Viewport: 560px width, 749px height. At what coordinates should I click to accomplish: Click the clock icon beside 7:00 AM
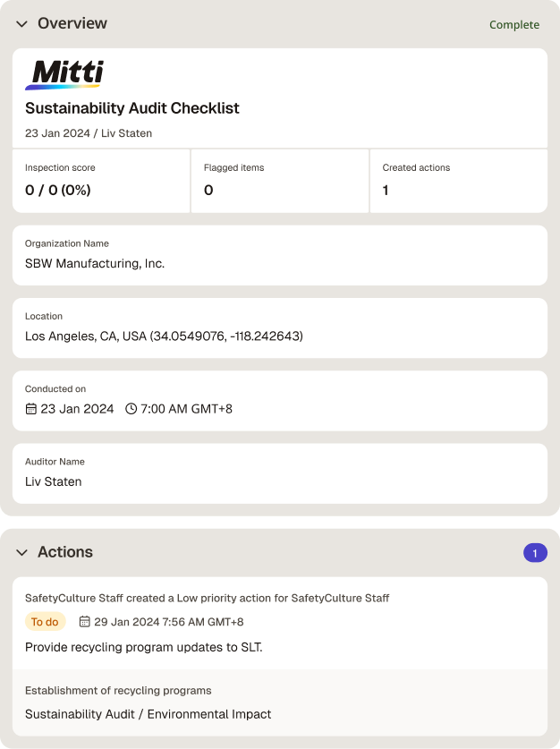click(x=131, y=409)
